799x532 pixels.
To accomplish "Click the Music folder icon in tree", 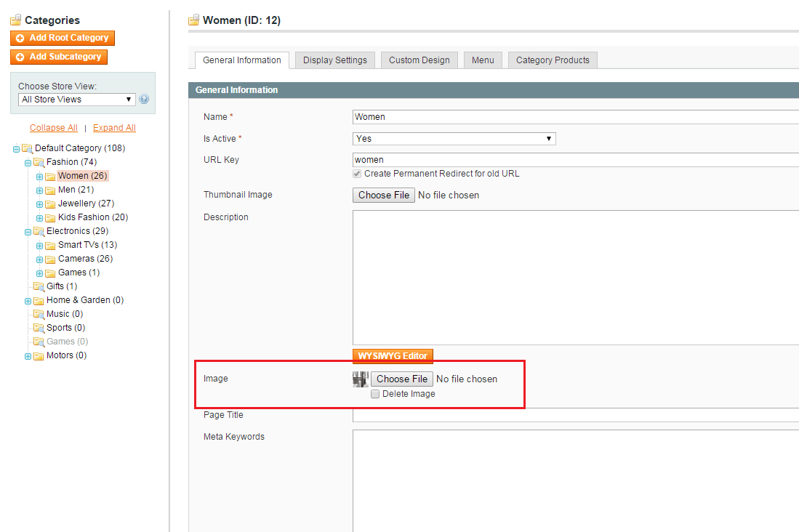I will (x=39, y=314).
